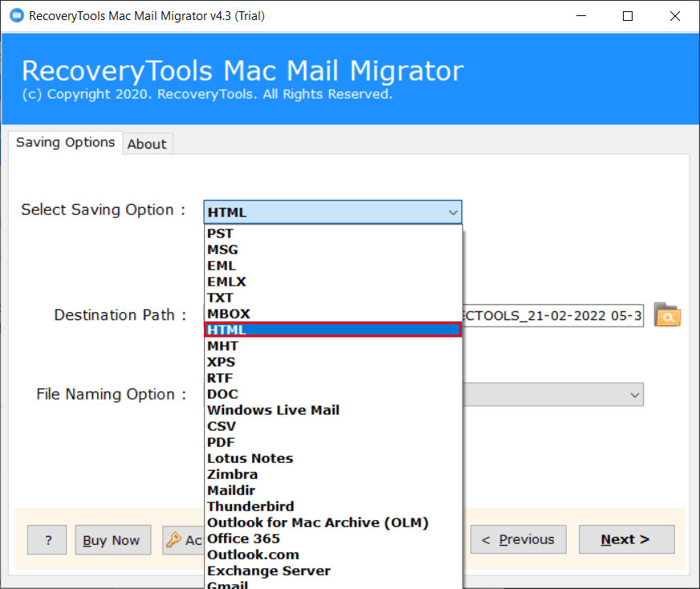The image size is (700, 589).
Task: Select DOC in the format list
Action: click(333, 394)
